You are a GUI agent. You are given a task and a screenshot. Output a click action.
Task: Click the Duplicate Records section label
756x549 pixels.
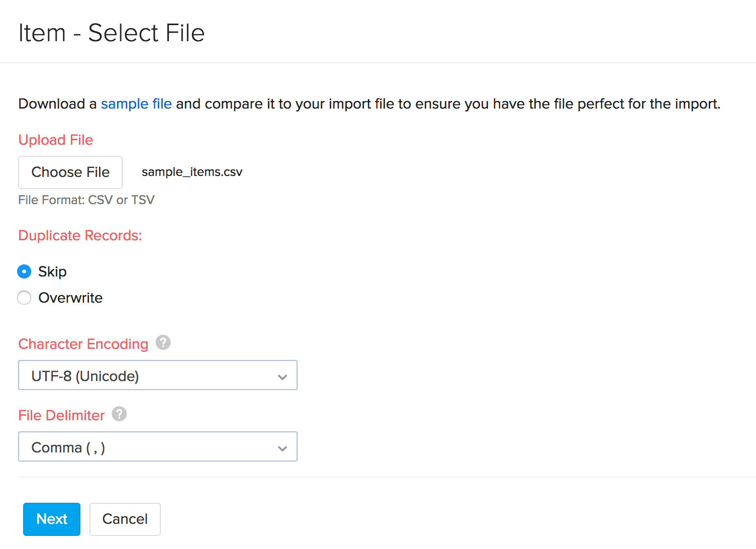79,235
